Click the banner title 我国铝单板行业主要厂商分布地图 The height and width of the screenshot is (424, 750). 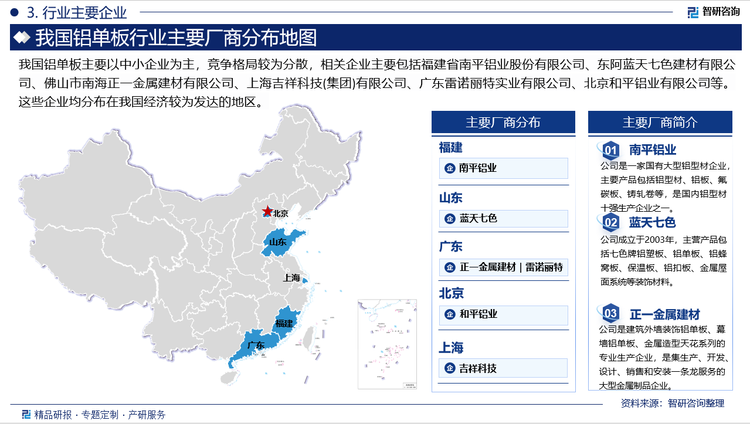[176, 38]
